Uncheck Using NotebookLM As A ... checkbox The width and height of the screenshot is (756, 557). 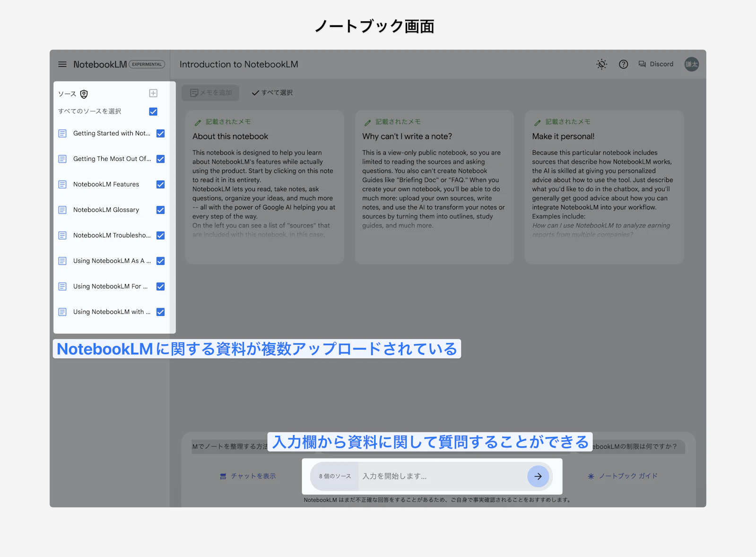tap(161, 261)
